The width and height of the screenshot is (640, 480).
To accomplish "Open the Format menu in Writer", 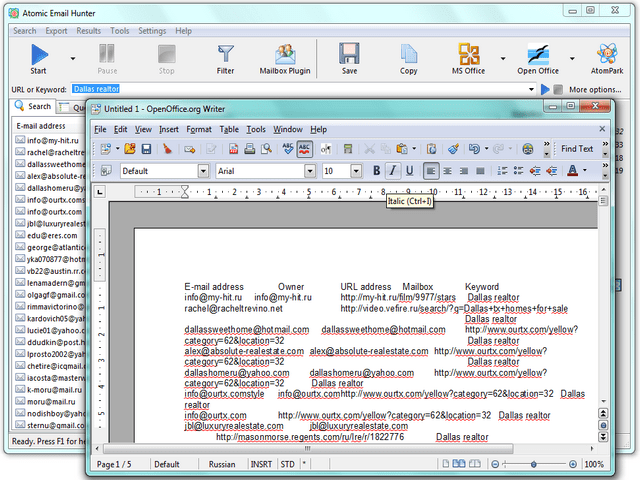I will point(199,129).
